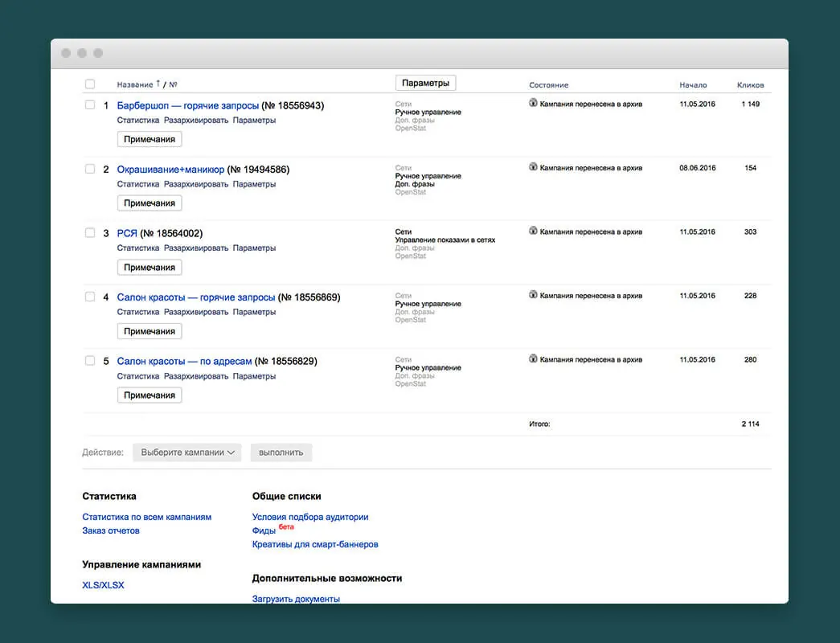
Task: Go to Заказ отчетов page
Action: pyautogui.click(x=111, y=530)
